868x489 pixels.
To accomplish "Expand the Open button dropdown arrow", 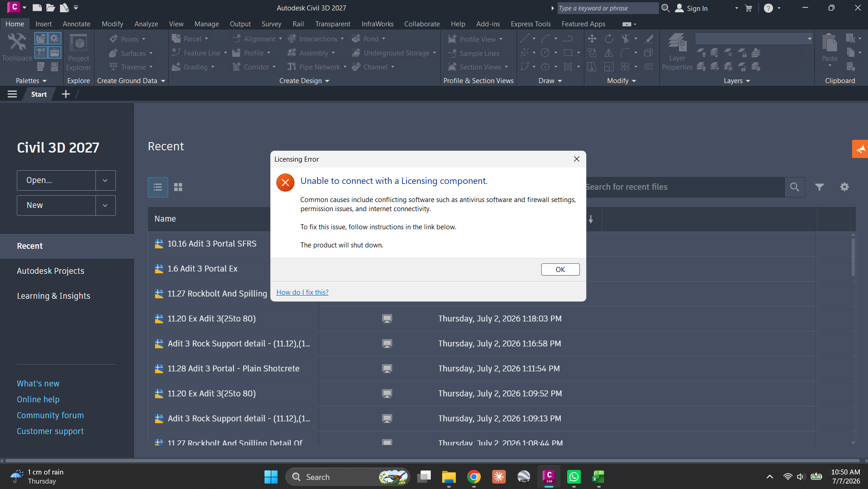I will (105, 180).
